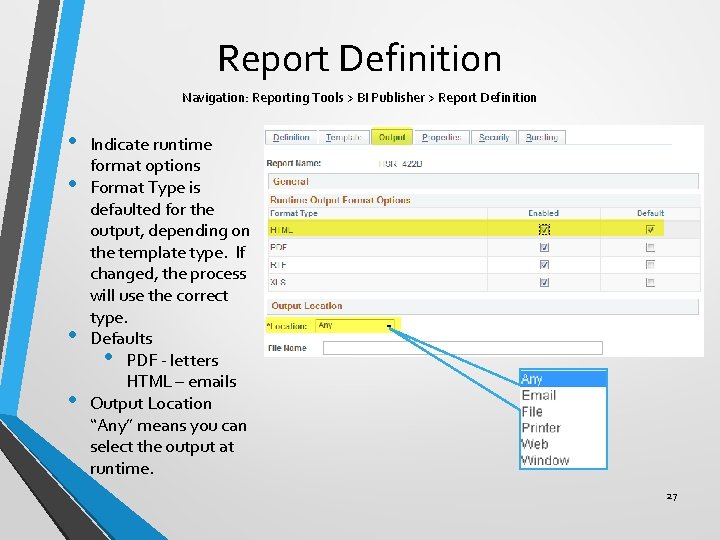The height and width of the screenshot is (540, 720).
Task: Click the Navigation breadcrumb text
Action: click(x=360, y=98)
